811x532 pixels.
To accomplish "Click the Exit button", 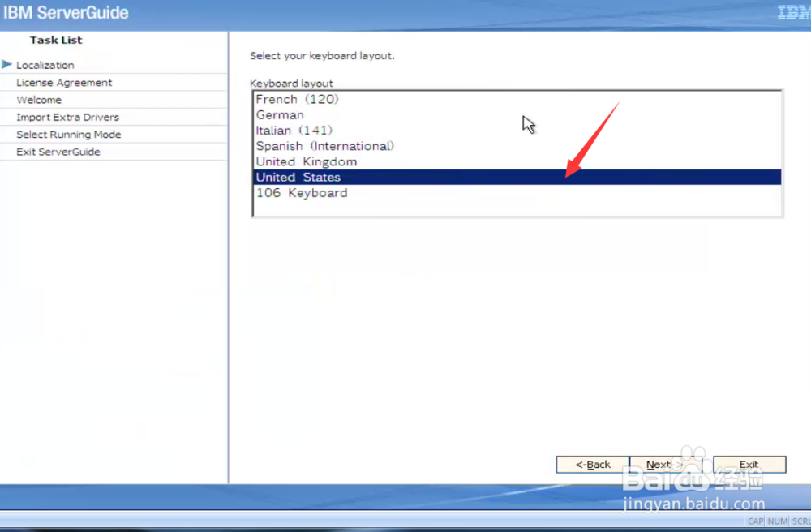I will pos(749,464).
